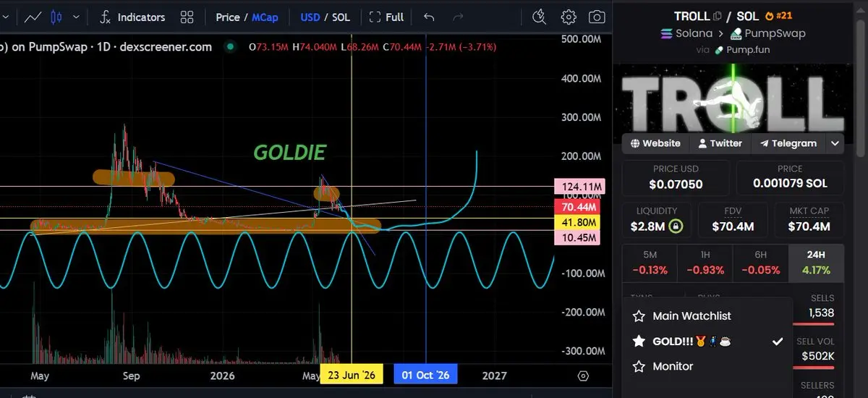
Task: Toggle Full screen chart
Action: click(386, 17)
